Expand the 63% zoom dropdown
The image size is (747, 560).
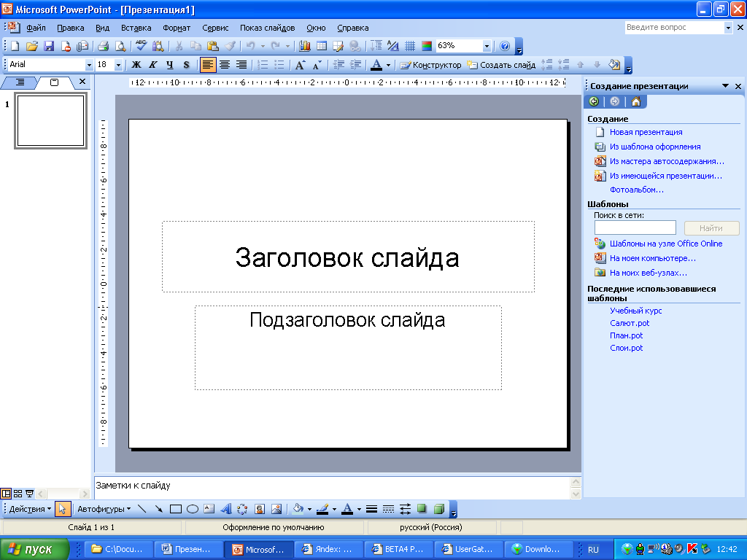coord(487,46)
